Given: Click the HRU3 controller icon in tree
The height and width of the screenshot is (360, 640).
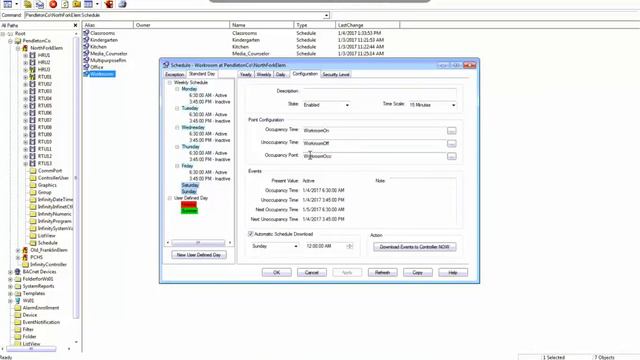Looking at the screenshot, I should [x=33, y=69].
